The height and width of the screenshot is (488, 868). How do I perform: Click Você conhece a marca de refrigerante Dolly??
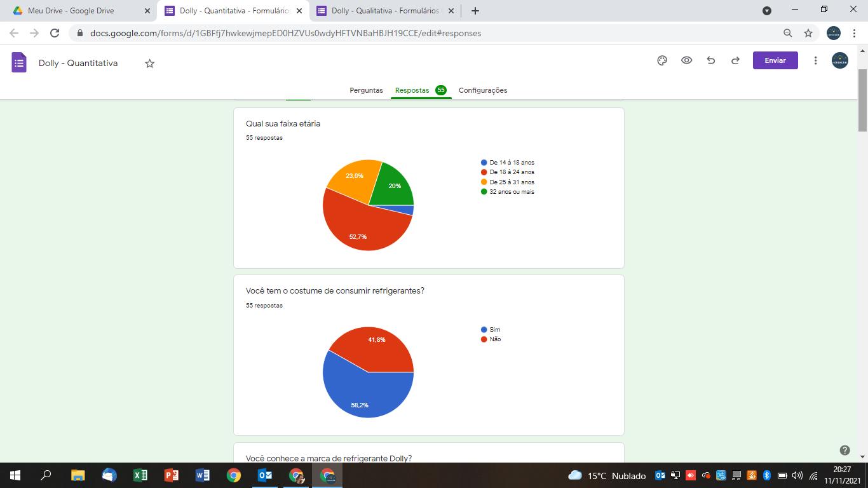click(329, 458)
